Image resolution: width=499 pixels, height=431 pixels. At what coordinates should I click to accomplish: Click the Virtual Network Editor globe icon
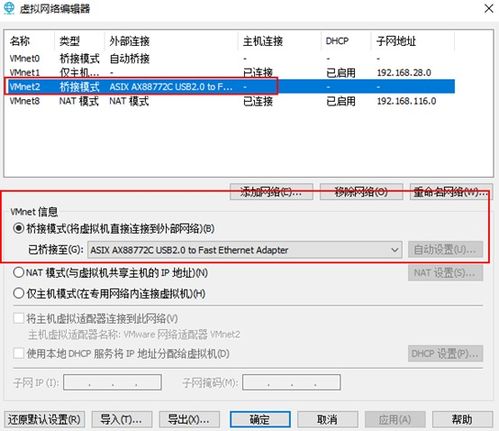click(x=9, y=8)
